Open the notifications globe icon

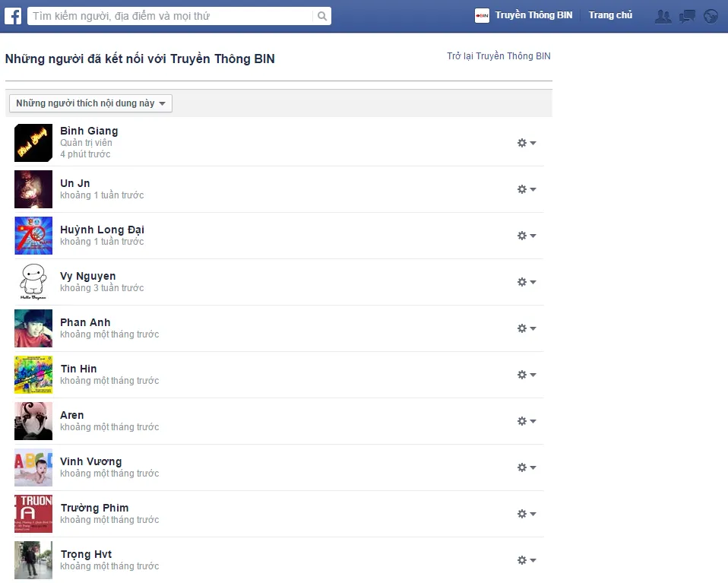710,14
